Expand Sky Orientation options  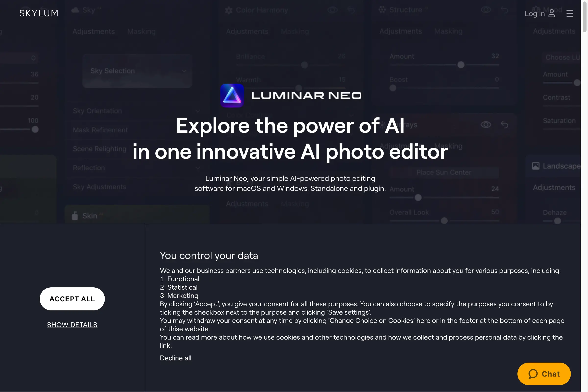197,111
